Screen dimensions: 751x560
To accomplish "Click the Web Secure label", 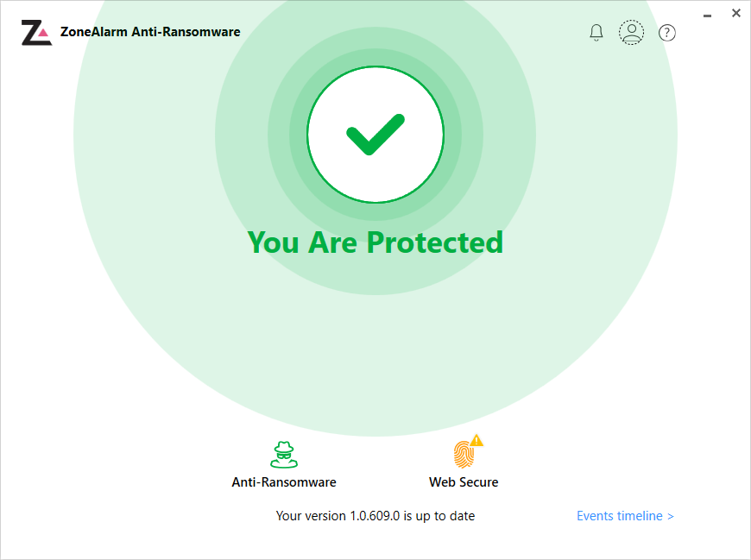I will tap(464, 482).
